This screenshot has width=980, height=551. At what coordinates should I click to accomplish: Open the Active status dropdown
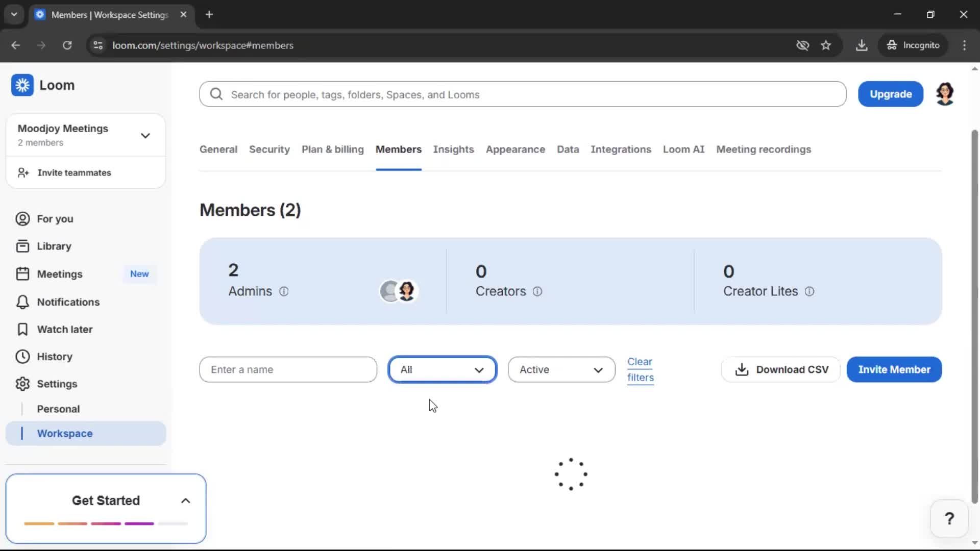point(561,369)
